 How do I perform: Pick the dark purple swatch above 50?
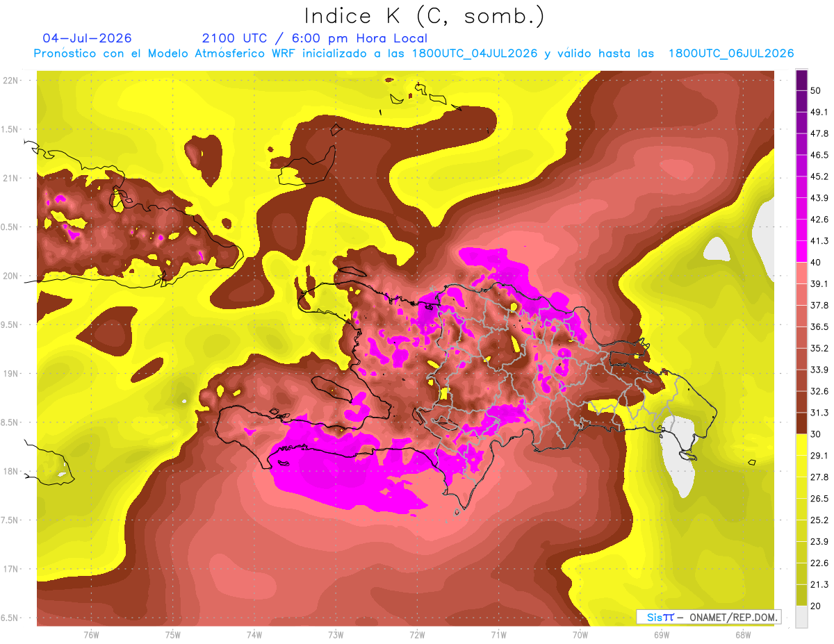click(802, 80)
